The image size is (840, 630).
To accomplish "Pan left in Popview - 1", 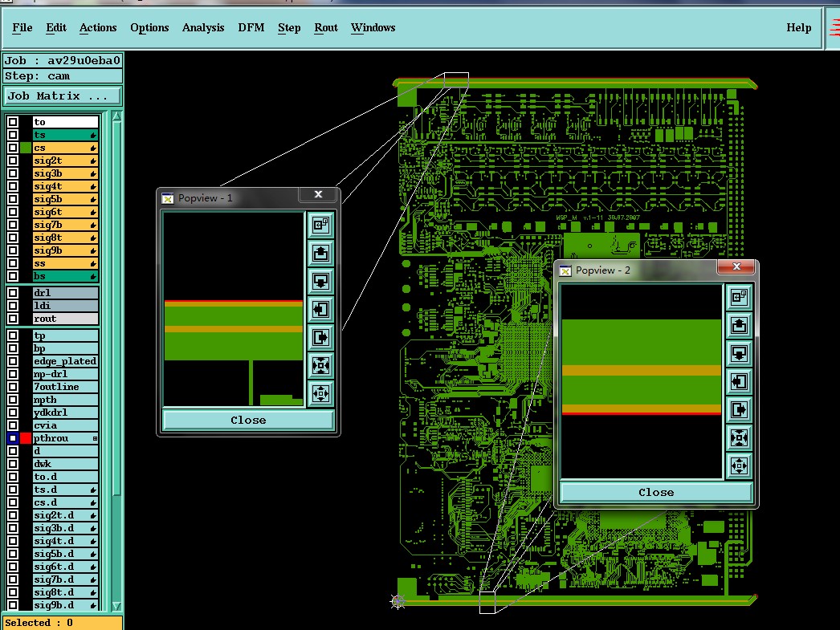I will pyautogui.click(x=321, y=309).
